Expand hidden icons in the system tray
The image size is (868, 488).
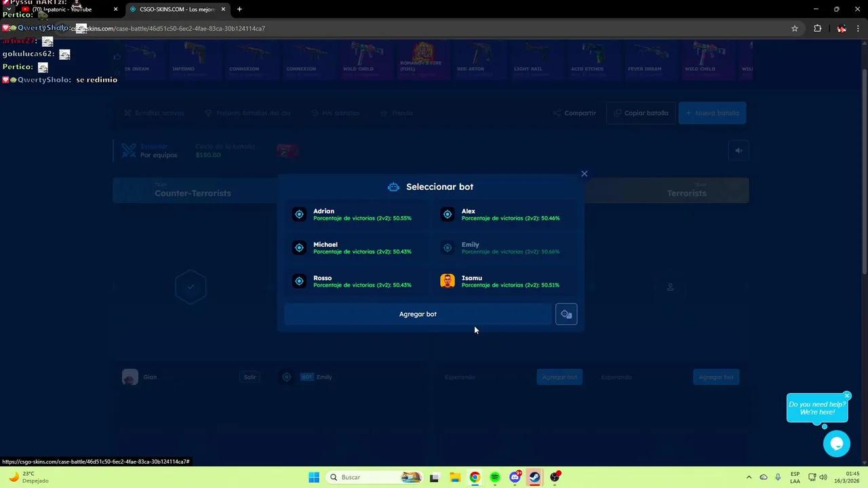point(749,477)
